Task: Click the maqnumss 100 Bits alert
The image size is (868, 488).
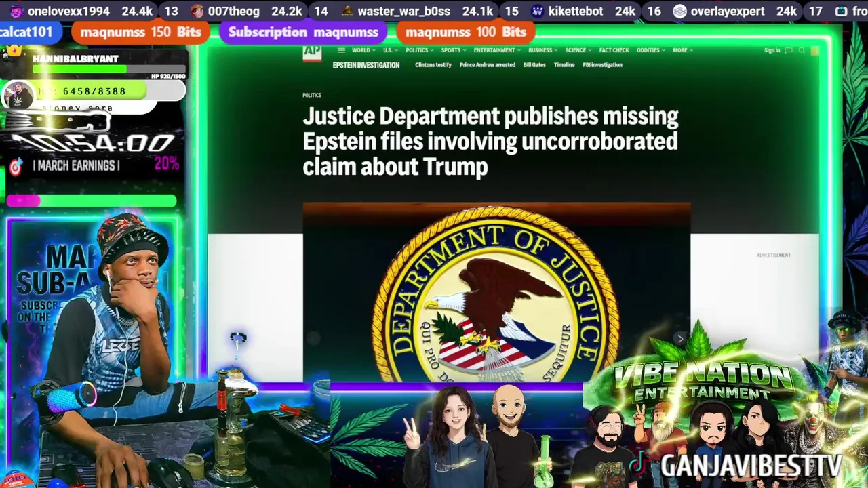Action: 466,32
